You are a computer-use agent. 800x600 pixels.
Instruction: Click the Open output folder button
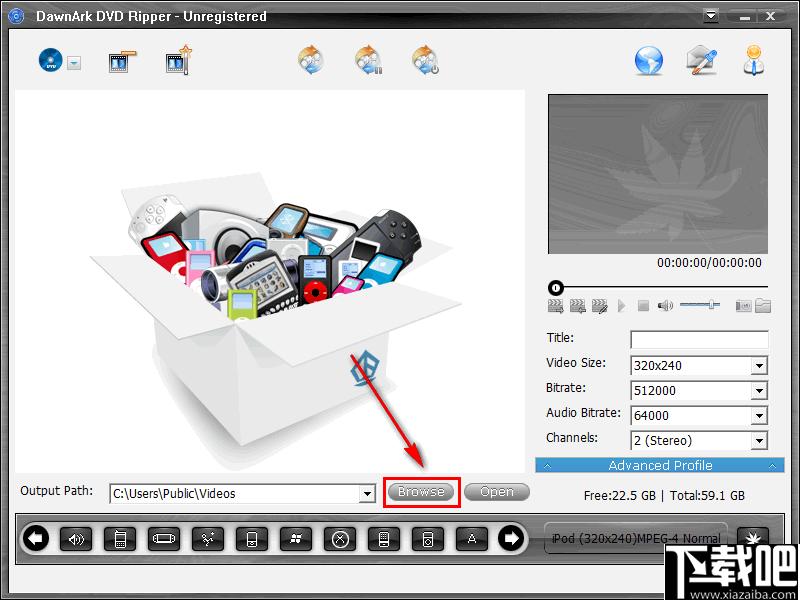click(497, 492)
